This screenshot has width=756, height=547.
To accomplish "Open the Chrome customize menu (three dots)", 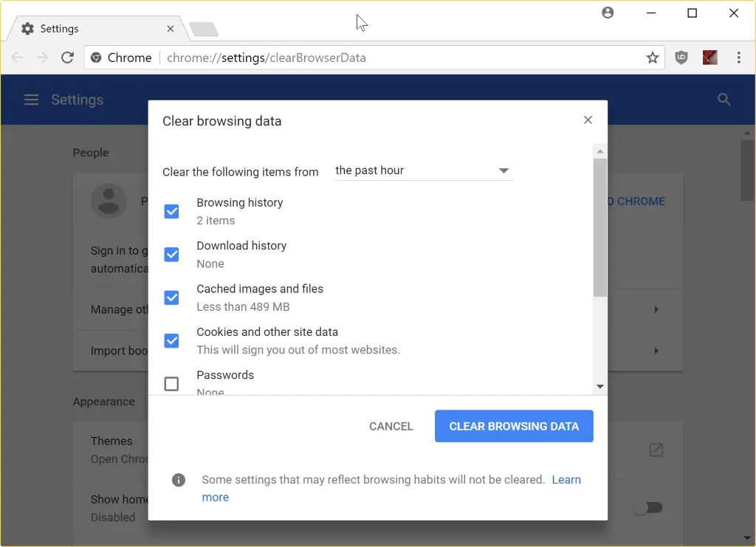I will 740,57.
